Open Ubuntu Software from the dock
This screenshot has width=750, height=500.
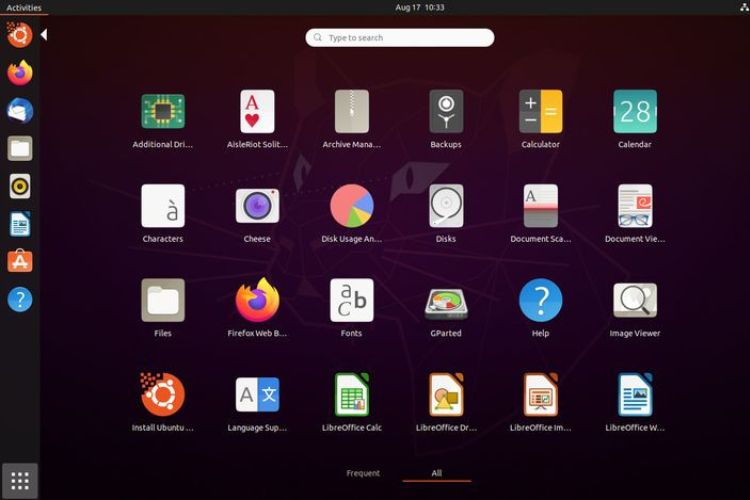click(x=20, y=262)
